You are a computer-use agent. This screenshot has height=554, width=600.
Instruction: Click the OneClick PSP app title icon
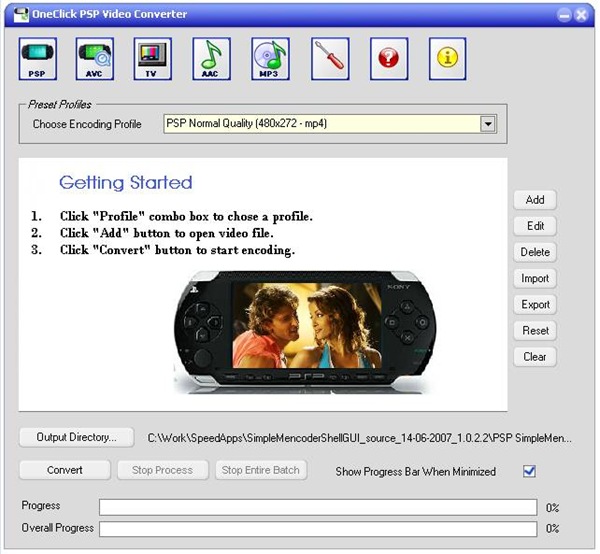(x=21, y=15)
